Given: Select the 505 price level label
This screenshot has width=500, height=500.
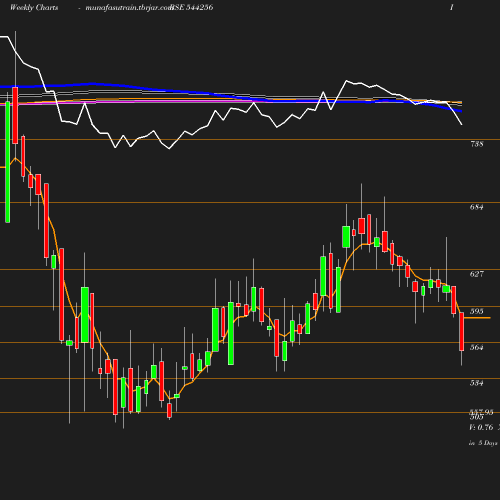Looking at the screenshot, I should 476,417.
